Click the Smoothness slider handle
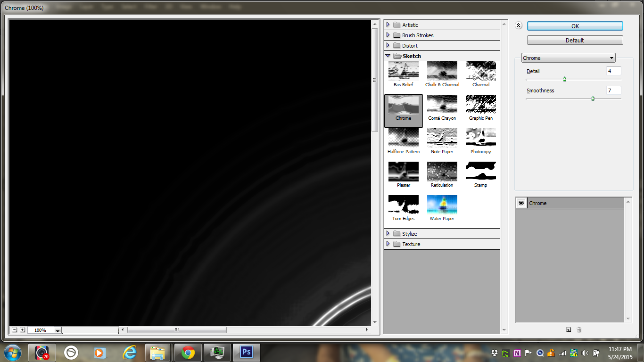This screenshot has height=362, width=644. (593, 99)
